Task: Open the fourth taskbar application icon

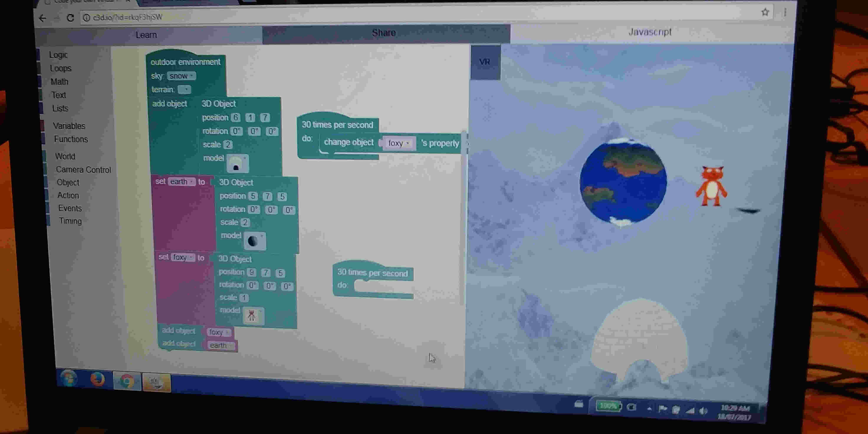Action: click(156, 382)
